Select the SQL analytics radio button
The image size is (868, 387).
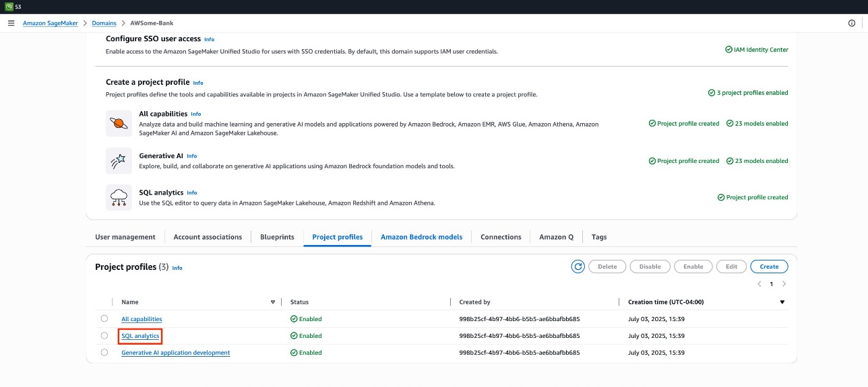(x=104, y=335)
